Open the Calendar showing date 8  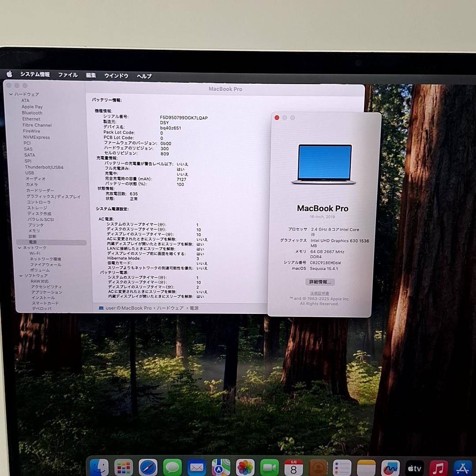tap(294, 466)
